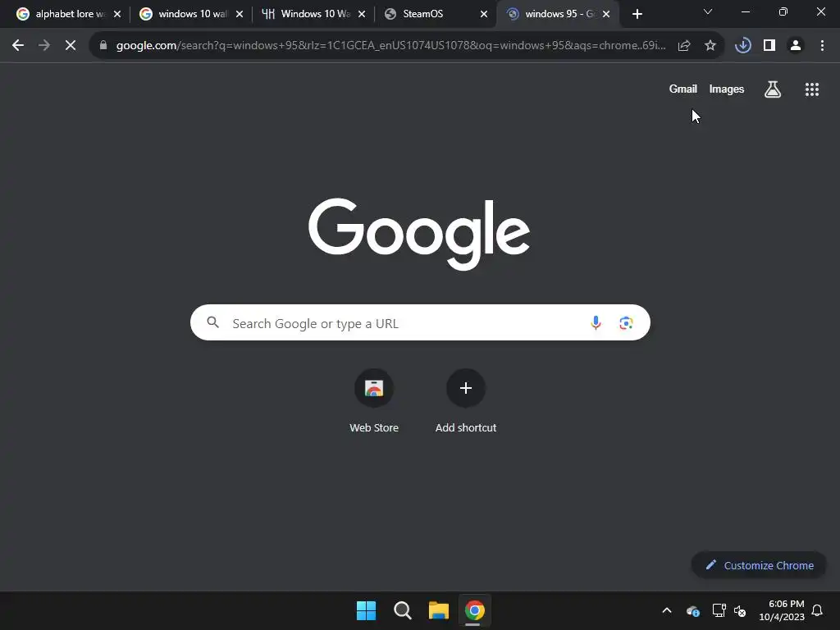Close the alphabet lore tab
840x630 pixels.
pos(117,14)
